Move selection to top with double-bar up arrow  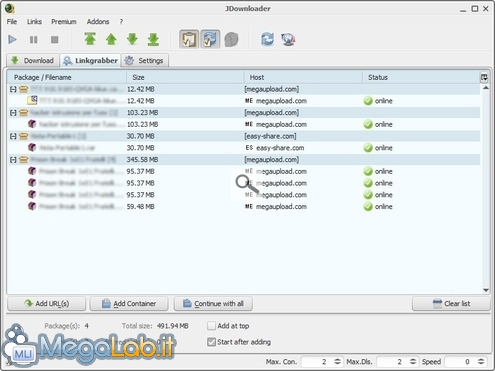point(90,39)
